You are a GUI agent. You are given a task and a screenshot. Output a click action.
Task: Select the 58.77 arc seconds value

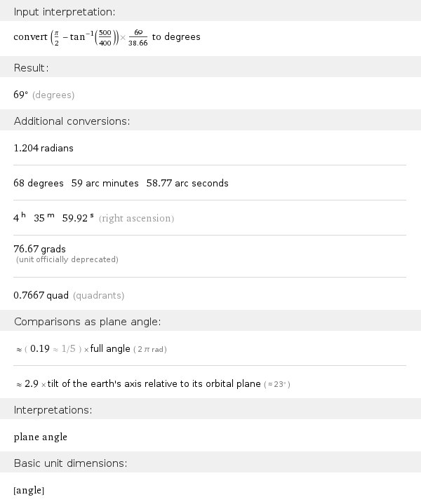tap(187, 183)
